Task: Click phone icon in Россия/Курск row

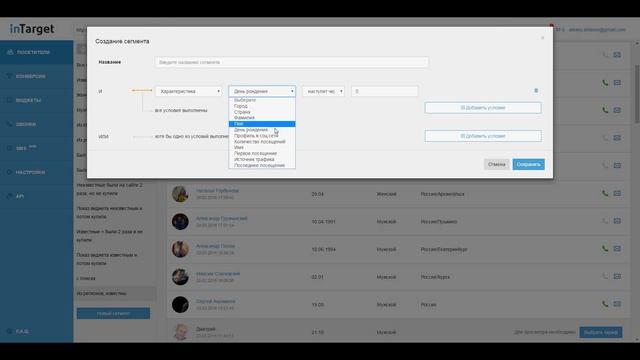Action: tap(605, 276)
